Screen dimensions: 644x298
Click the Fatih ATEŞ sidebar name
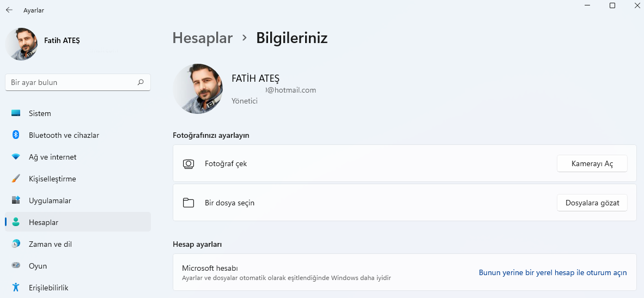[62, 40]
